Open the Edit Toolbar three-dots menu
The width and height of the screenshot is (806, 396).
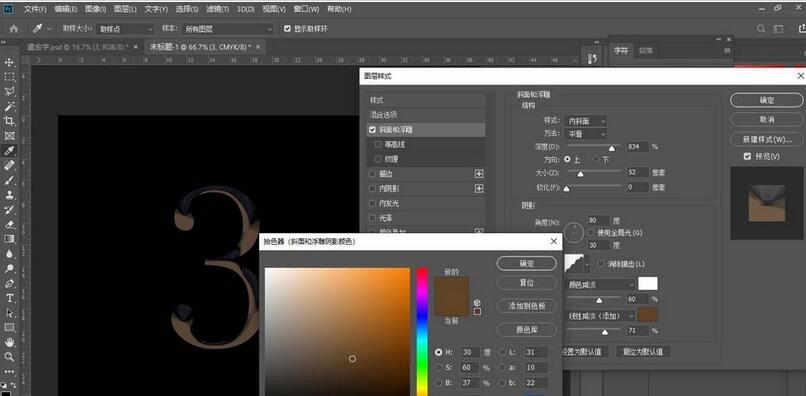9,371
